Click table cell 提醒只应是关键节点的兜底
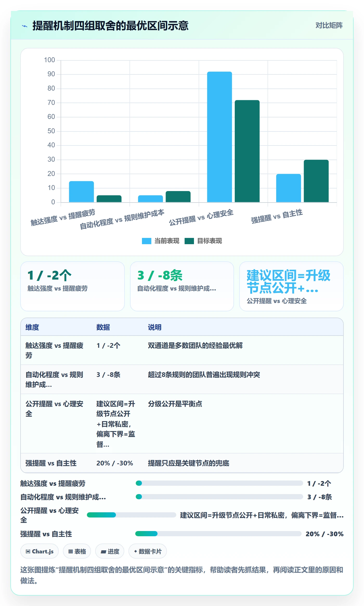 click(188, 463)
